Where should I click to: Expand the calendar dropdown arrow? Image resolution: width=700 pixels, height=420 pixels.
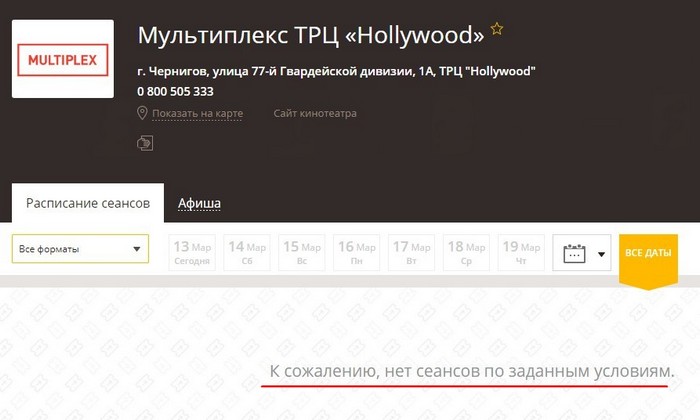click(x=602, y=254)
